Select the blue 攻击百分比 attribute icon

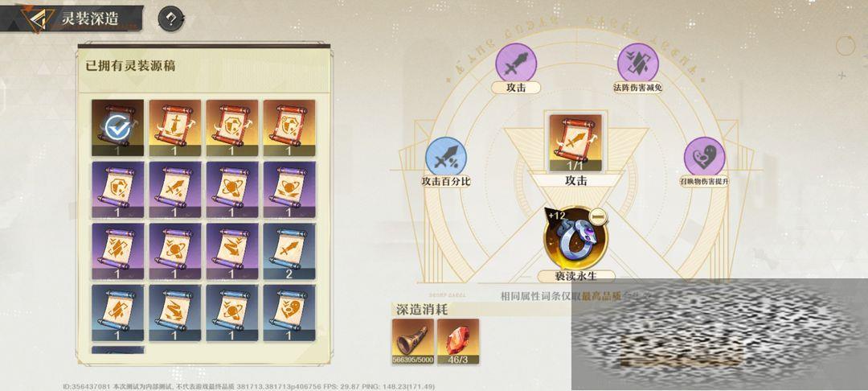click(x=445, y=157)
